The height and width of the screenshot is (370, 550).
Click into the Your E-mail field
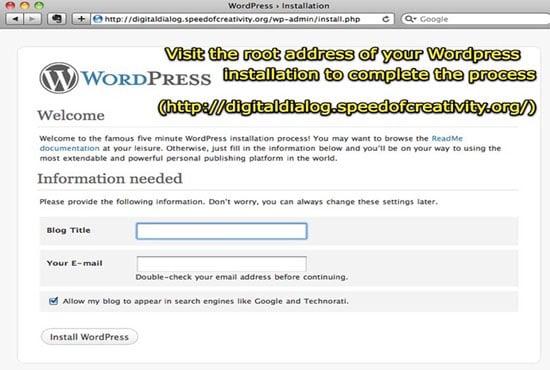[x=222, y=264]
